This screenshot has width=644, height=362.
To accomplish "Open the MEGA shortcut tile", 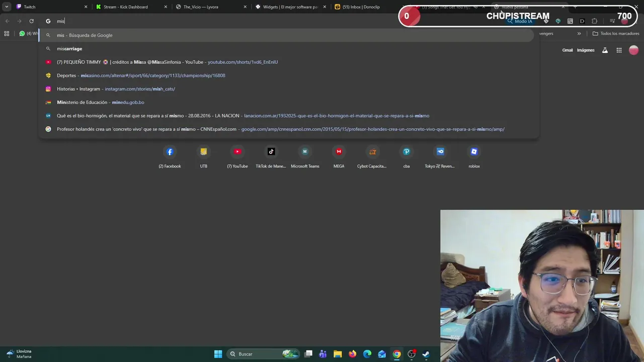I will tap(339, 156).
